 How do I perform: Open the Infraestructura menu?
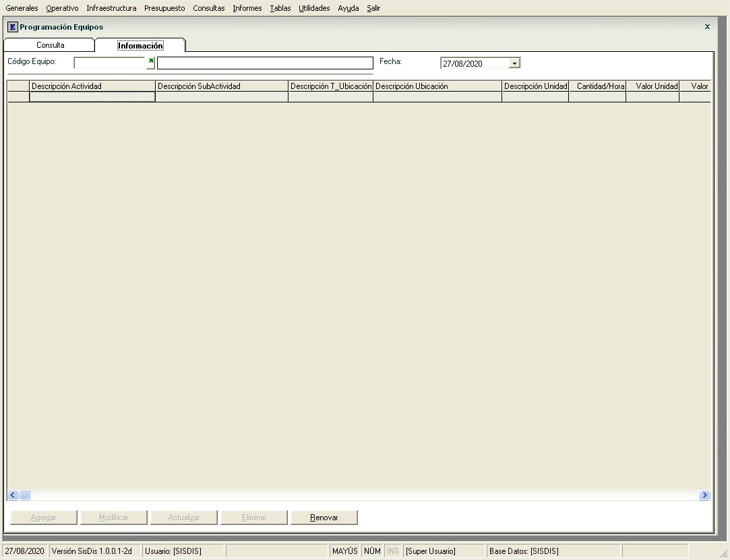(111, 8)
